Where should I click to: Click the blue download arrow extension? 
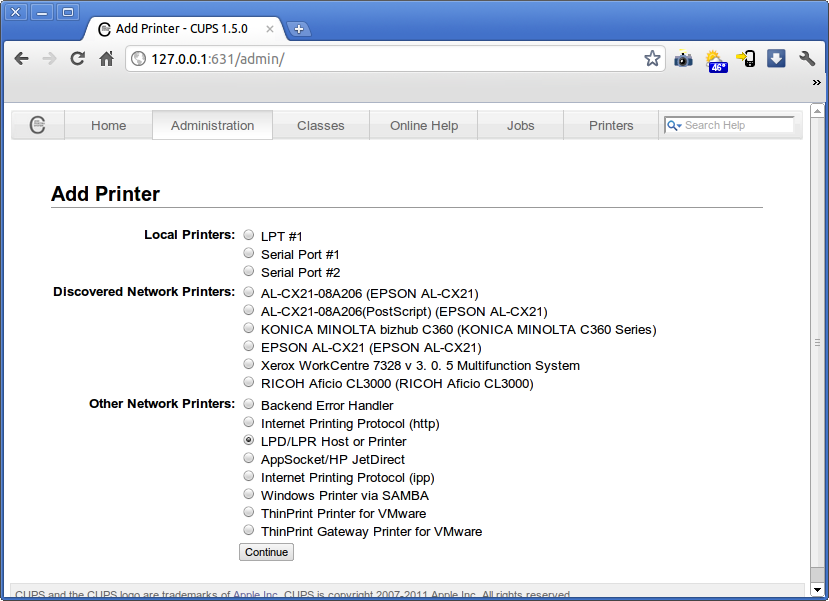[776, 59]
